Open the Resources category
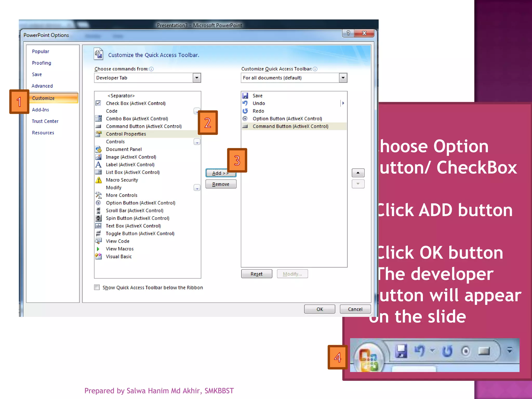 (43, 132)
